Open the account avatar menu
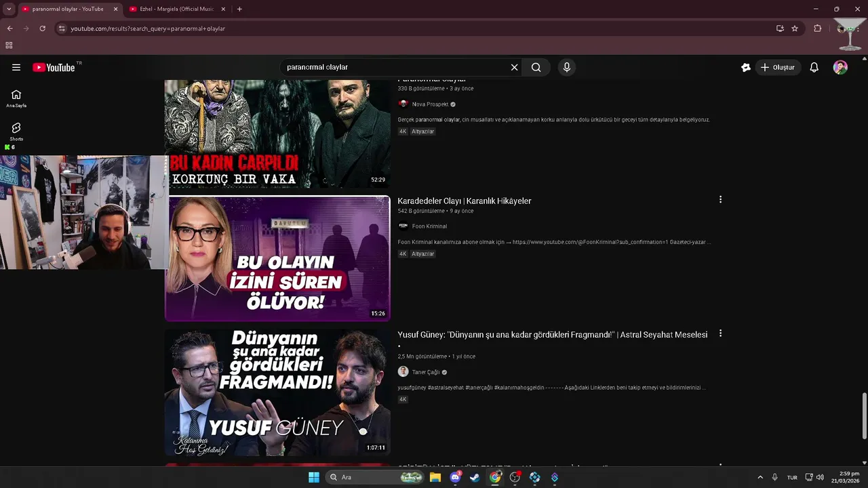The height and width of the screenshot is (488, 868). (x=840, y=67)
